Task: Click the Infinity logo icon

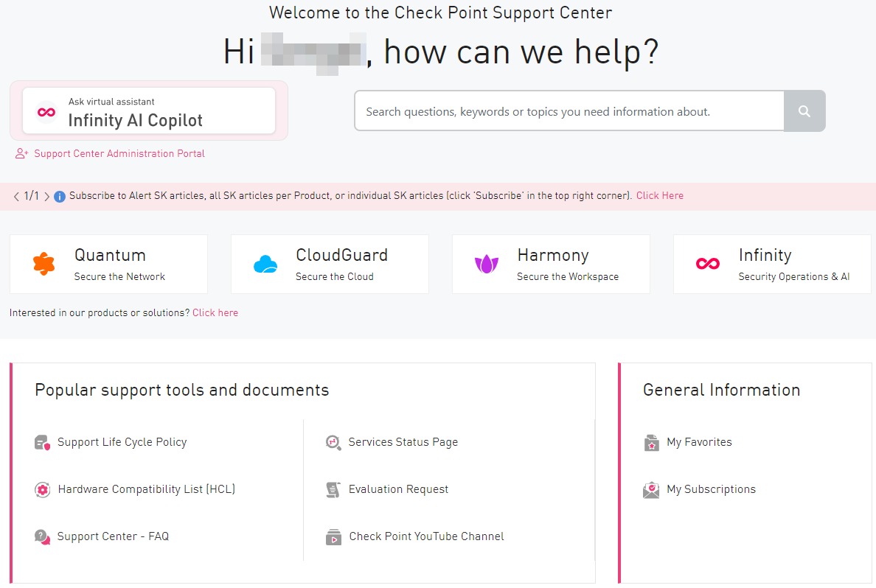Action: click(707, 263)
